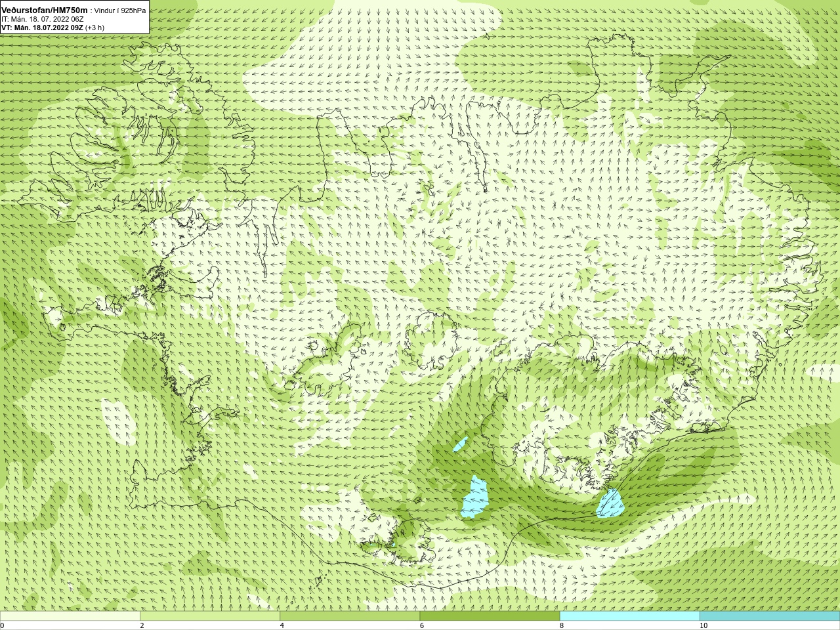Select the 0–2 palest legend swatch
This screenshot has width=840, height=630.
pos(70,616)
